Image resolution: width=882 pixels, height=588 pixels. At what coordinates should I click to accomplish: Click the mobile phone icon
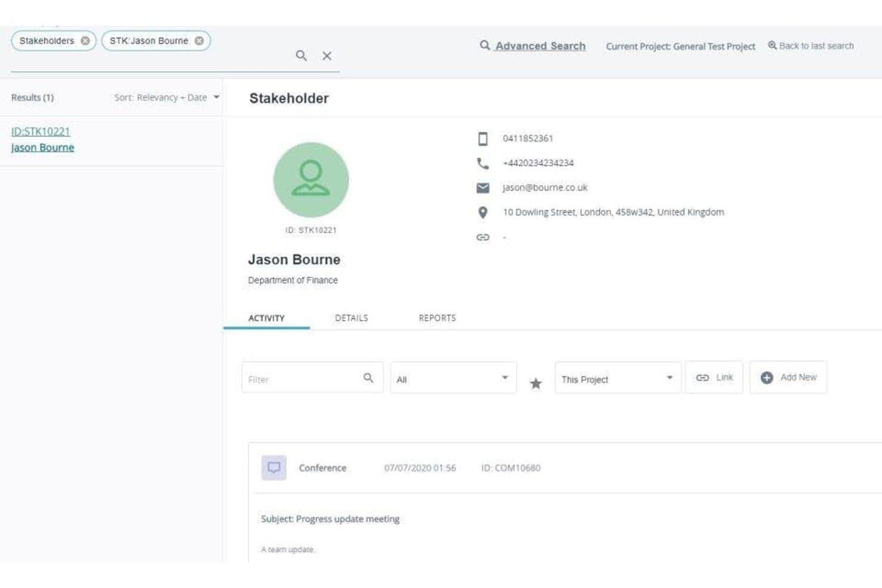click(483, 139)
